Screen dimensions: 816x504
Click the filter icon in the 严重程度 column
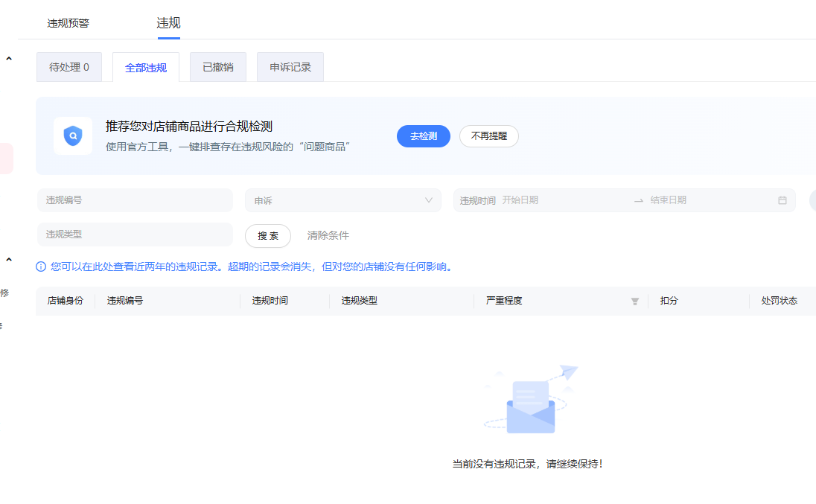point(634,301)
